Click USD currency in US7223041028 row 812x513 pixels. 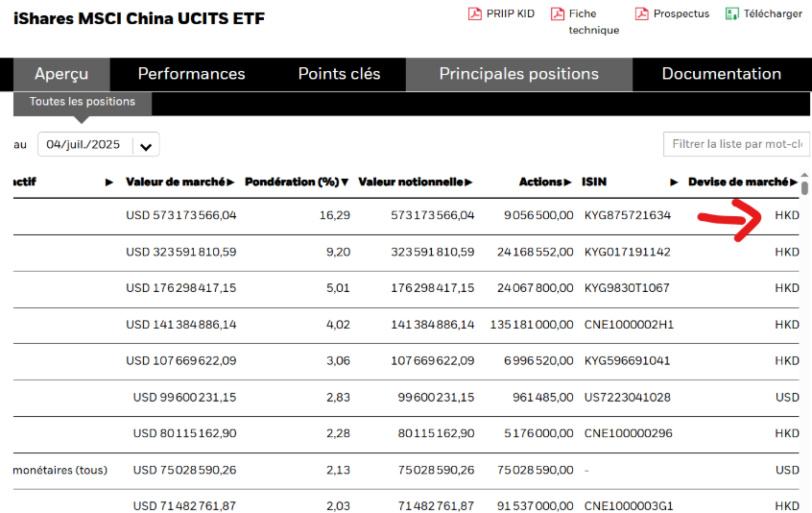pyautogui.click(x=787, y=398)
